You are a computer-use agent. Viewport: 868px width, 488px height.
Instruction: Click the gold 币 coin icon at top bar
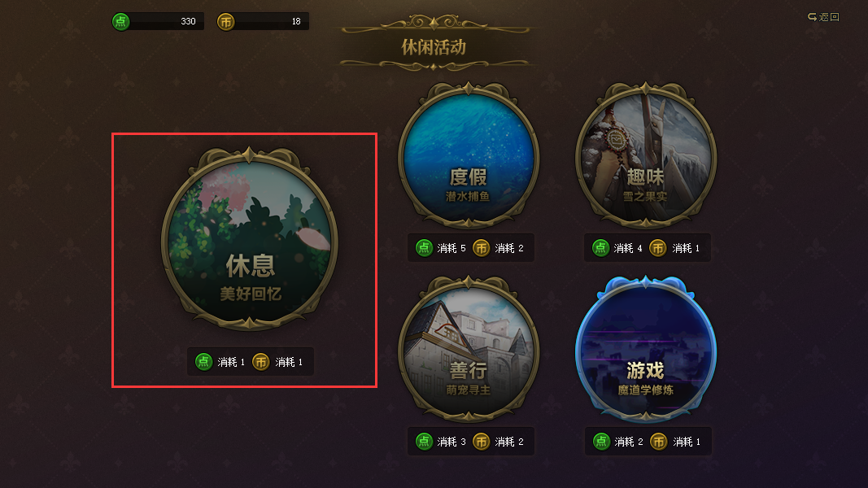(x=226, y=22)
